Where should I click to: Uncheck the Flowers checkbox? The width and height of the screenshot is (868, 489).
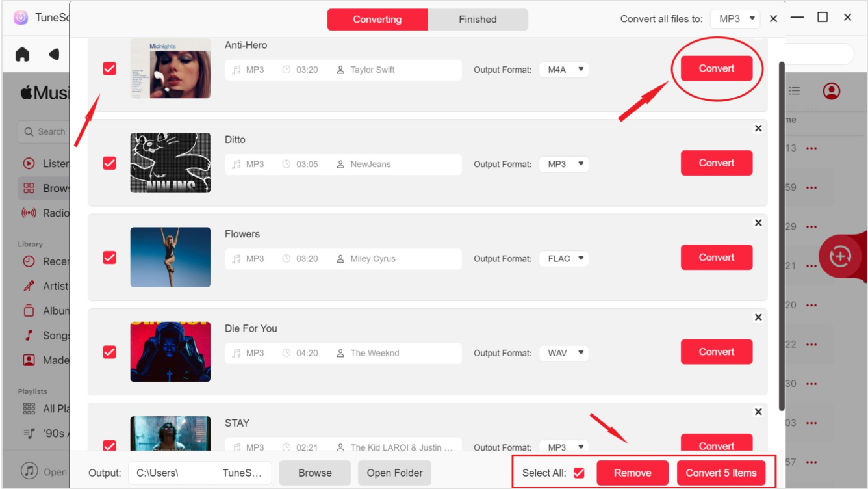110,258
